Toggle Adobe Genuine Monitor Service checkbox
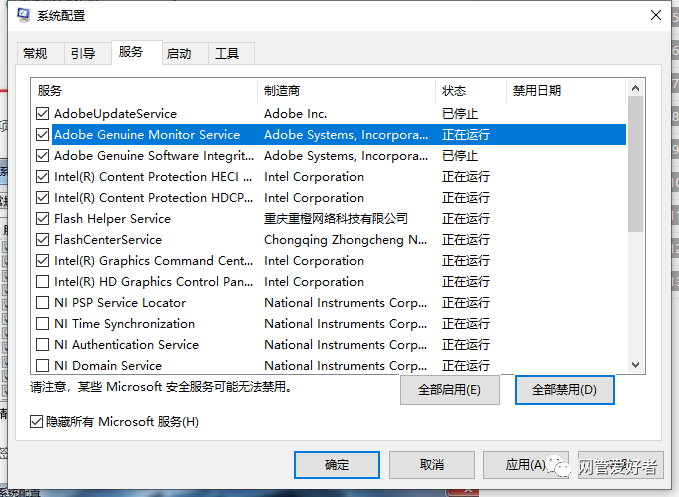Screen dimensions: 679x497 click(43, 135)
